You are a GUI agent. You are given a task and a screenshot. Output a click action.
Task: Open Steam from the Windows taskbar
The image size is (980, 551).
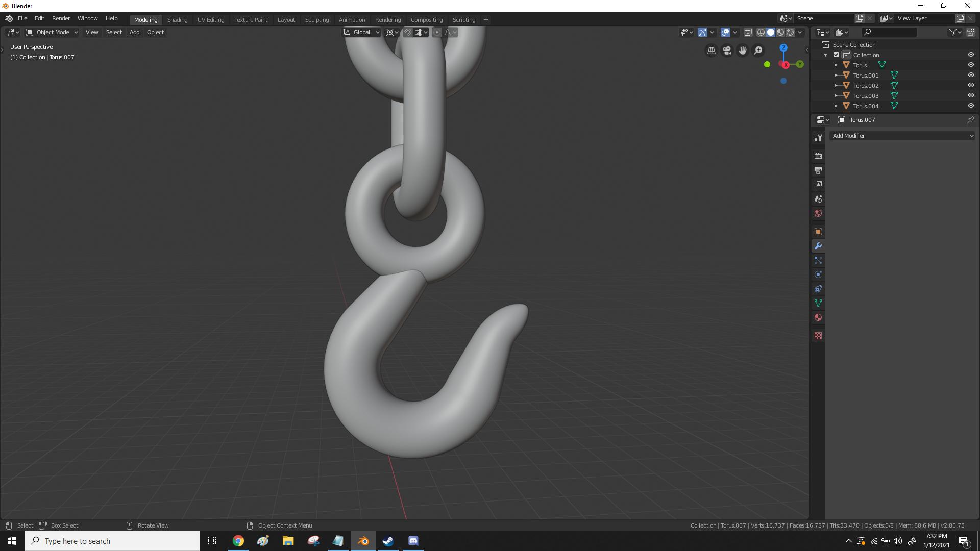(x=388, y=541)
